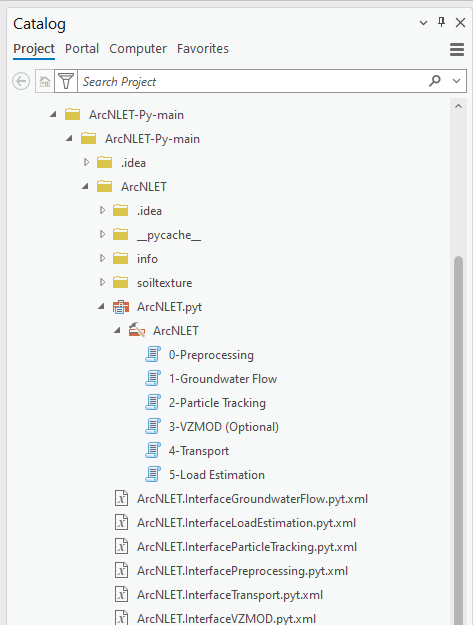This screenshot has width=473, height=625.
Task: Select ArcNLET.InterfaceParticleTracking.pyt.xml file name
Action: click(247, 547)
